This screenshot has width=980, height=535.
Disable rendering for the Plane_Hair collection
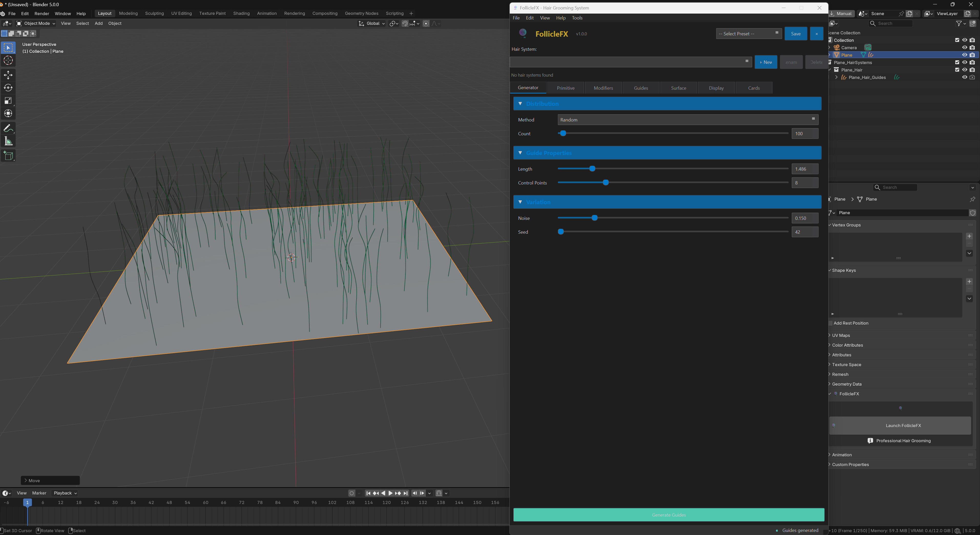(972, 70)
